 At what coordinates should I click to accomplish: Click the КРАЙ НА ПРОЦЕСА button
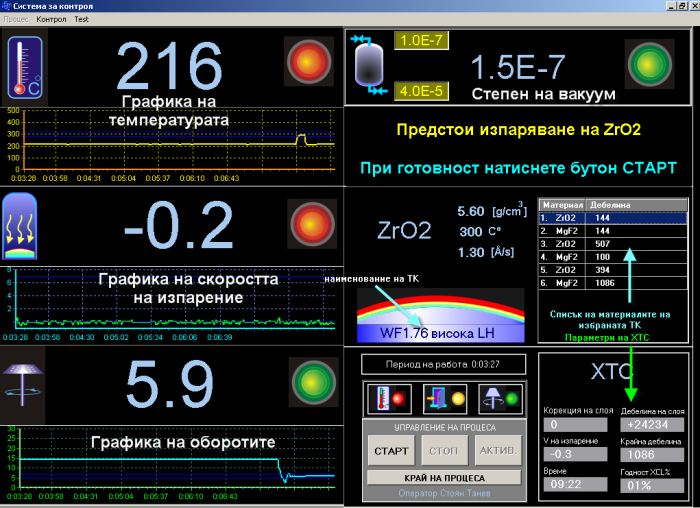[444, 478]
